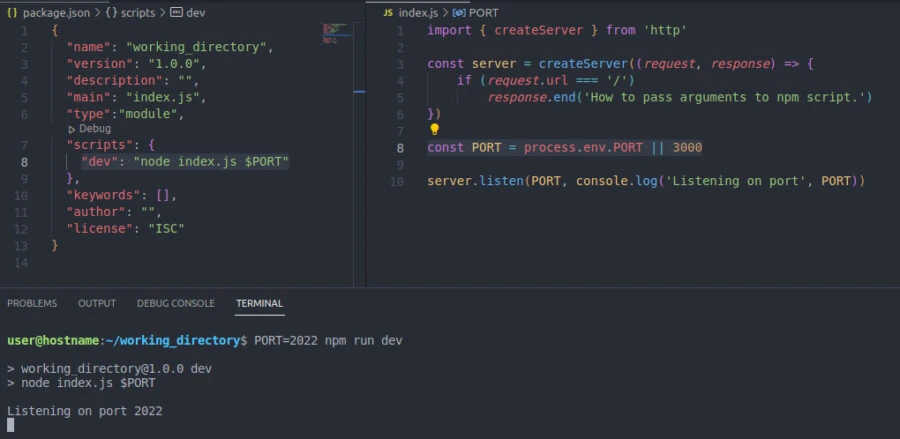This screenshot has height=439, width=900.
Task: Click the package.json breadcrumb file name
Action: pos(56,12)
